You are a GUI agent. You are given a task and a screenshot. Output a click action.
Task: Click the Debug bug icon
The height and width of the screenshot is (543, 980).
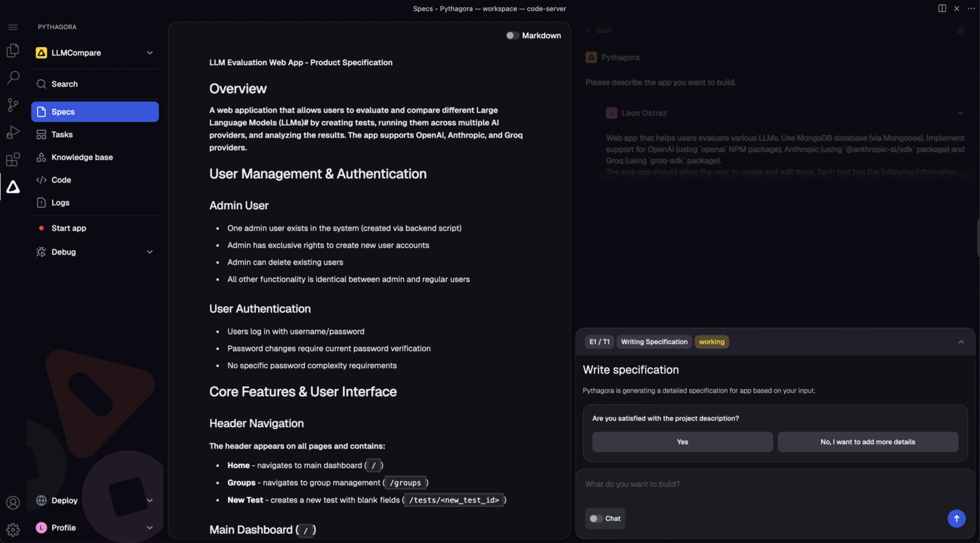[x=41, y=252]
